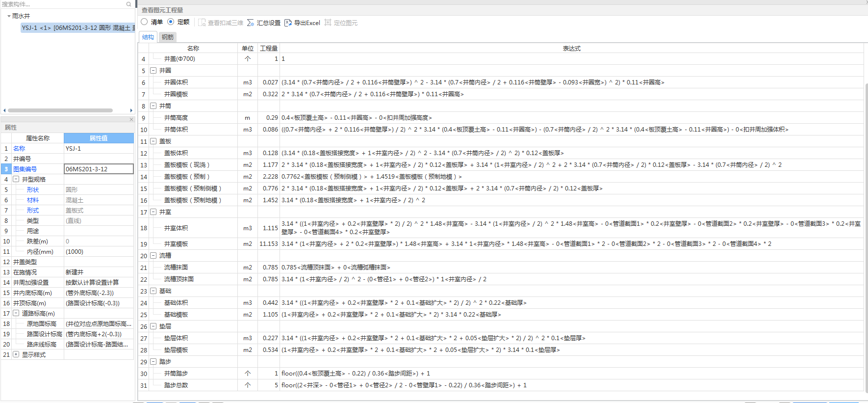Click the 形状 property link

tap(33, 189)
